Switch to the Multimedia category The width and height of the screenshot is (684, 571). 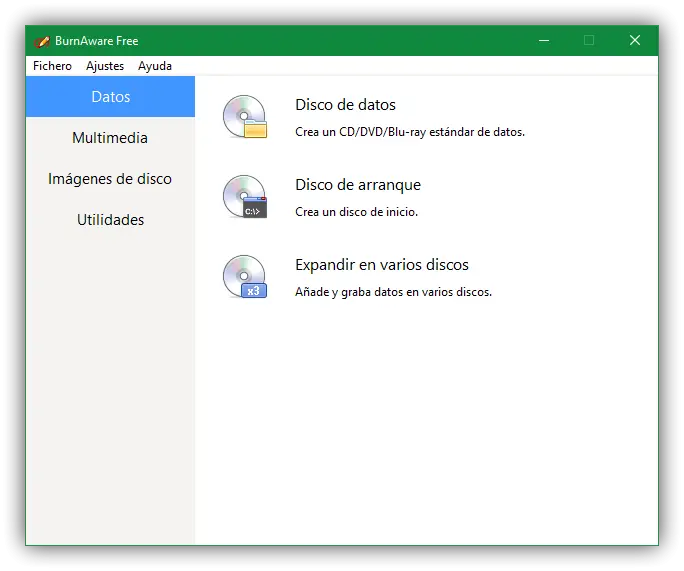coord(110,137)
